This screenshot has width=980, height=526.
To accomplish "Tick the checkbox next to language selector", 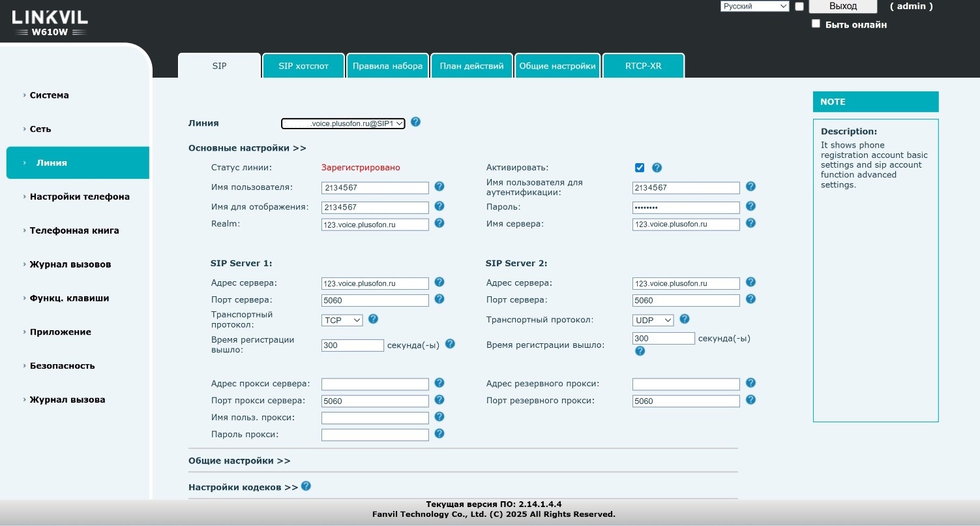I will tap(799, 7).
